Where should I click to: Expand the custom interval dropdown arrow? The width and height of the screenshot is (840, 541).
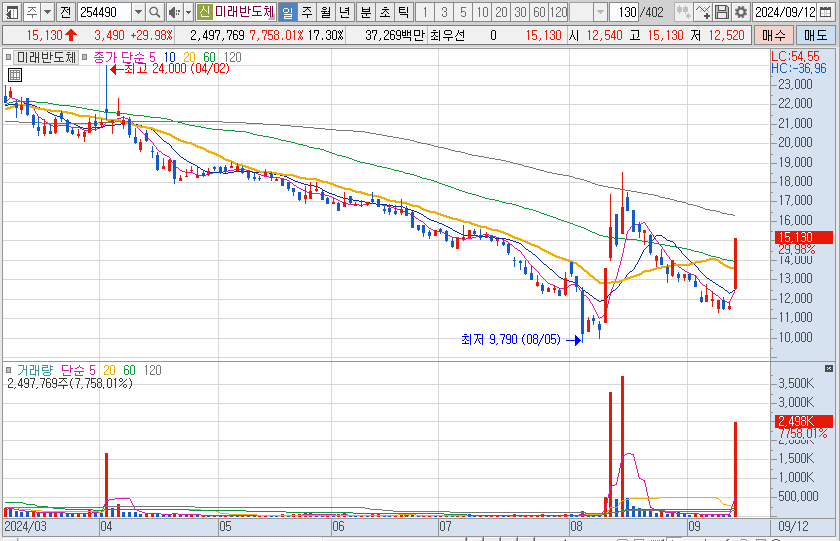(601, 12)
